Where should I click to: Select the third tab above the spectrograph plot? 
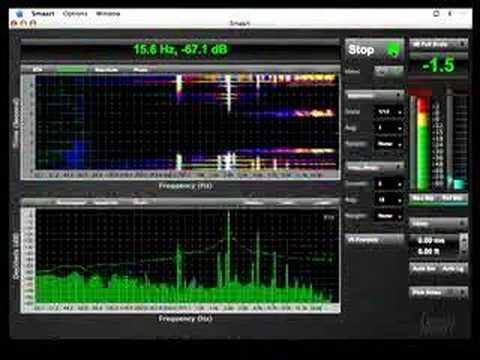[106, 69]
